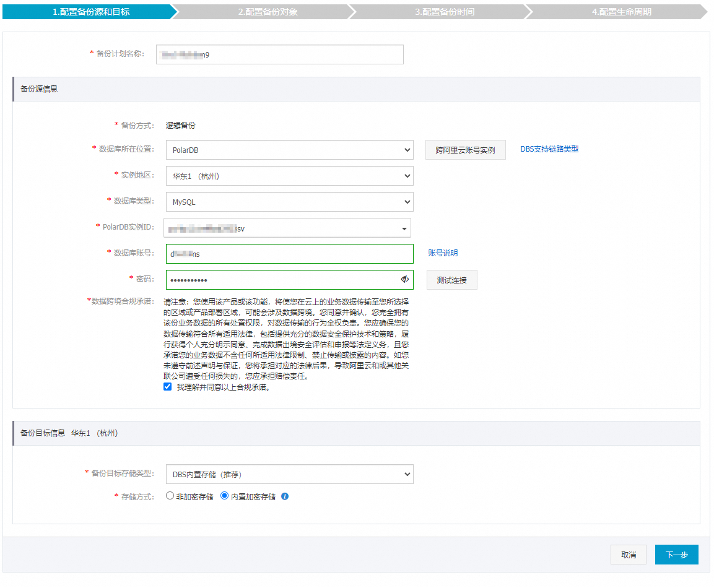The image size is (714, 588).
Task: Click the 取消 button
Action: click(629, 555)
